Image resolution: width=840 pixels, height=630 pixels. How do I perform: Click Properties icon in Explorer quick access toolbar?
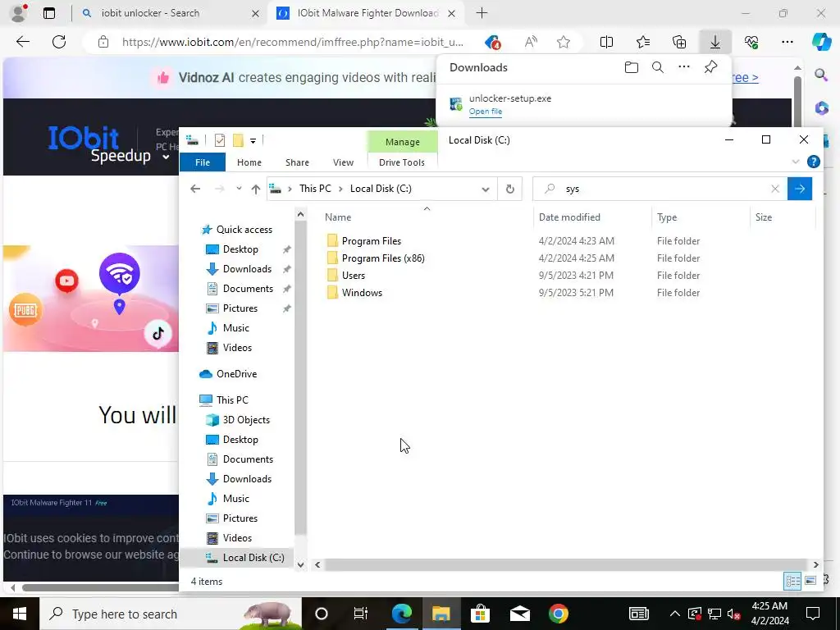click(220, 140)
